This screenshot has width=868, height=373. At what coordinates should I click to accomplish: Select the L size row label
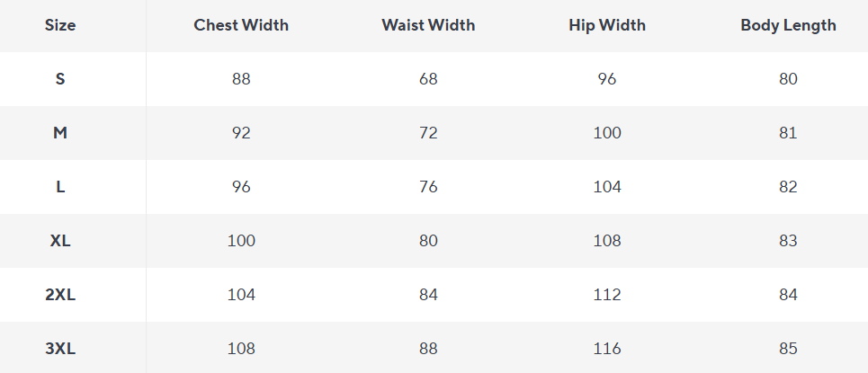(60, 187)
